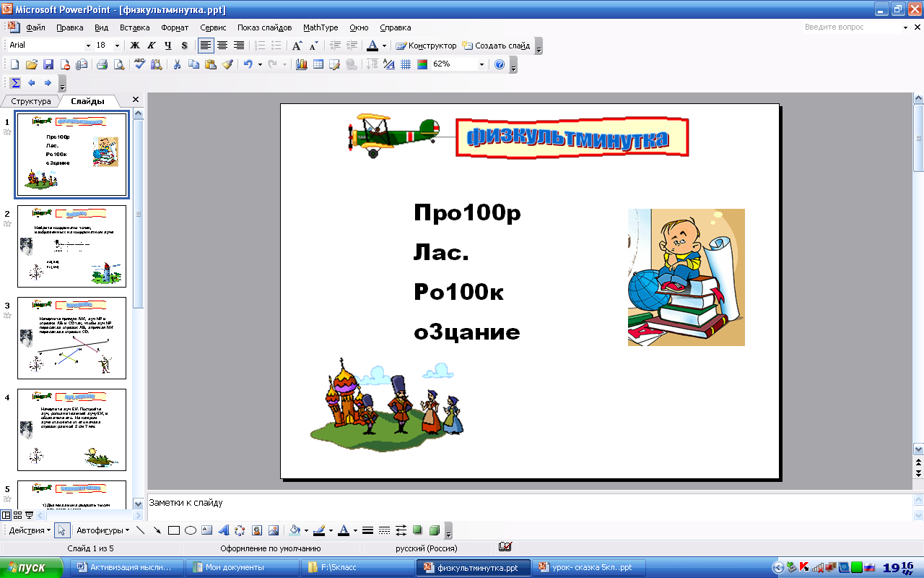Cut selection with scissors icon
The height and width of the screenshot is (578, 924).
tap(177, 64)
